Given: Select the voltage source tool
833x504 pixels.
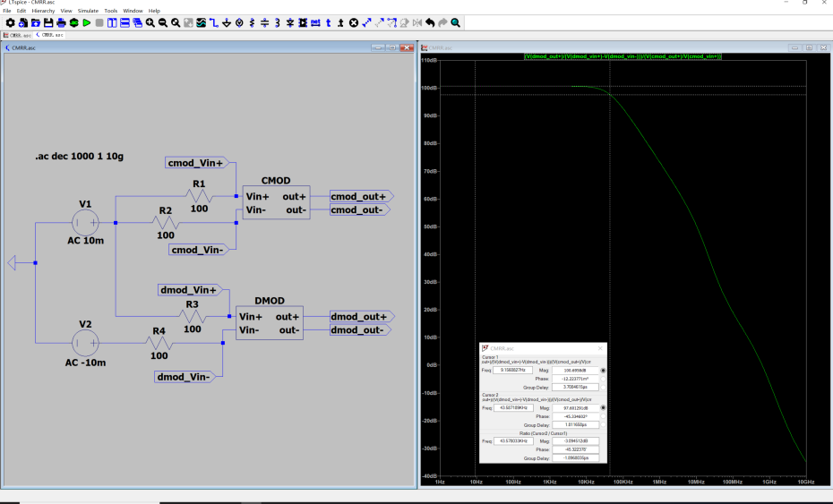Looking at the screenshot, I should point(239,23).
